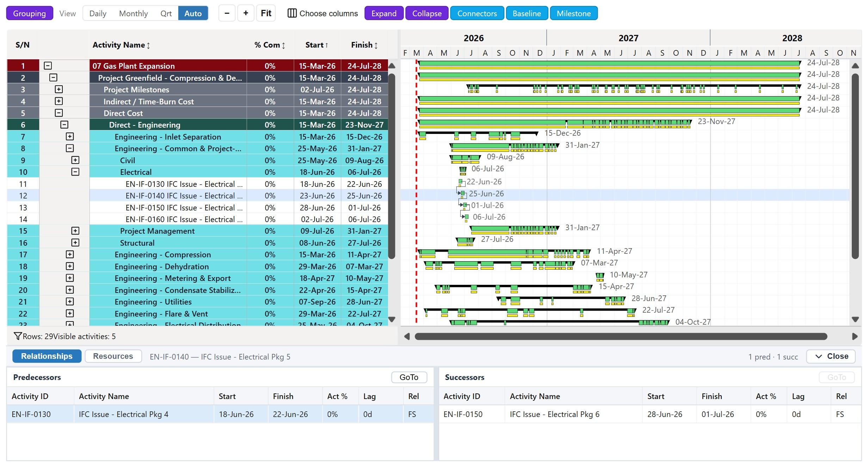This screenshot has height=466, width=868.
Task: Select successor row EN-IF-0150
Action: click(x=650, y=414)
